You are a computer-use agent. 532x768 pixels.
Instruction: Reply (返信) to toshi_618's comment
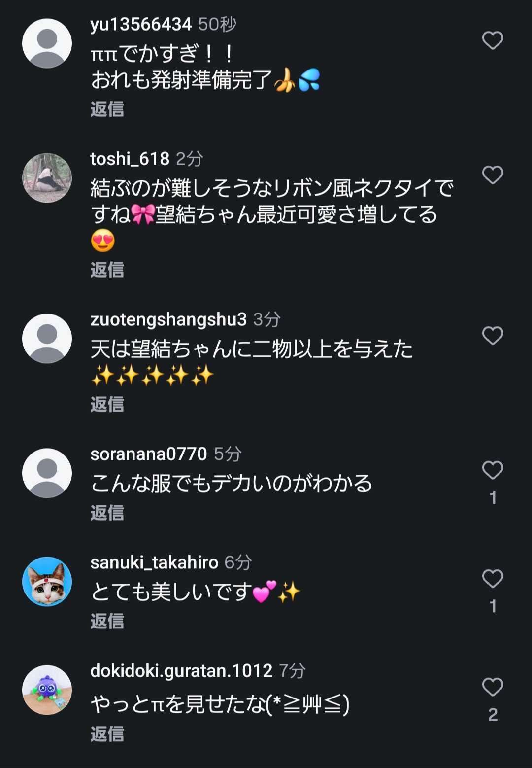pos(107,270)
